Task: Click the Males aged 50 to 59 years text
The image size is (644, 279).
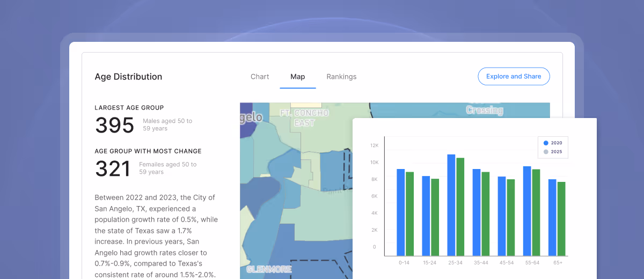Action: (x=167, y=124)
